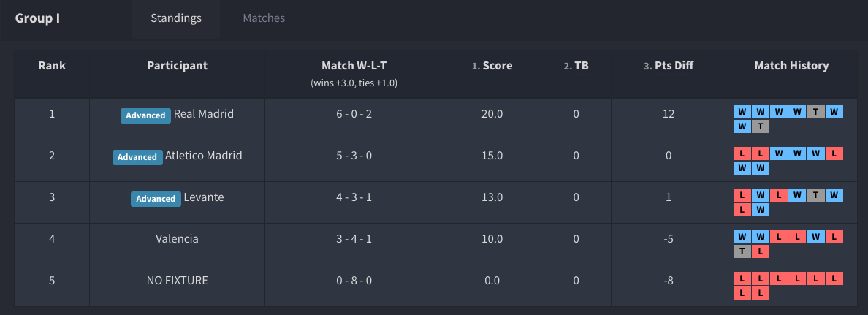The height and width of the screenshot is (315, 868).
Task: Open the Atletico Madrid participant name
Action: pyautogui.click(x=203, y=156)
